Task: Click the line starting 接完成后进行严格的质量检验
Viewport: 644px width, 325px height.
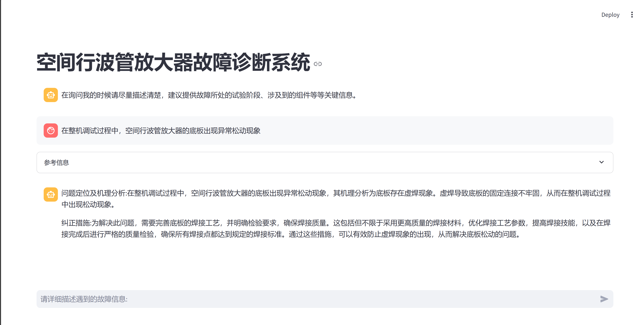Action: (x=290, y=234)
